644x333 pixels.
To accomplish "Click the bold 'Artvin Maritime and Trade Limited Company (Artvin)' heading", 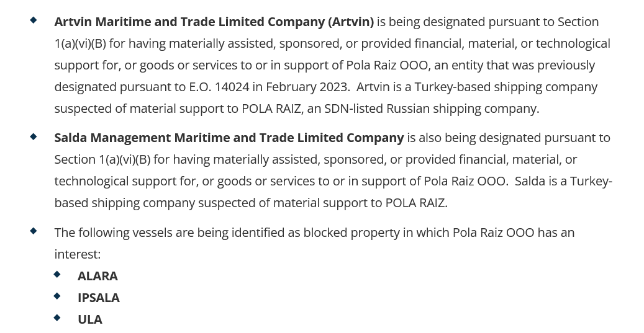I will tap(214, 22).
